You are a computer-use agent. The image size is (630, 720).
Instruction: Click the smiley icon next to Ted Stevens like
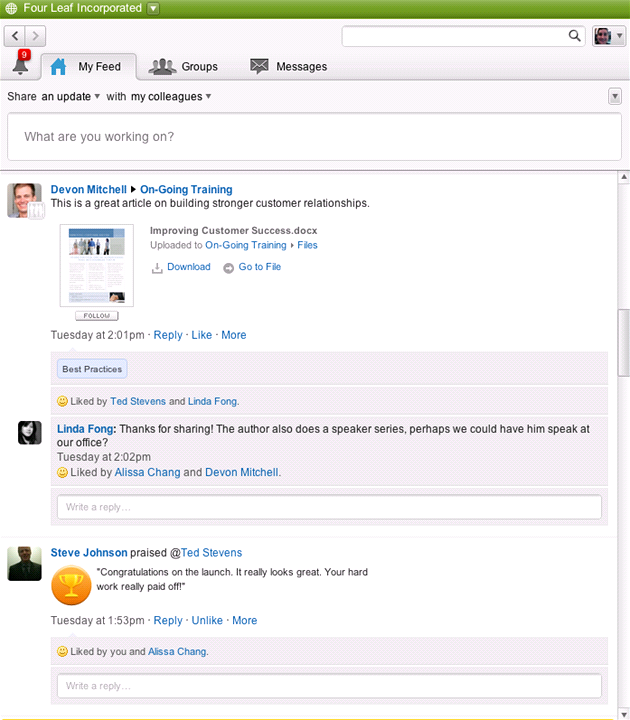pyautogui.click(x=62, y=401)
